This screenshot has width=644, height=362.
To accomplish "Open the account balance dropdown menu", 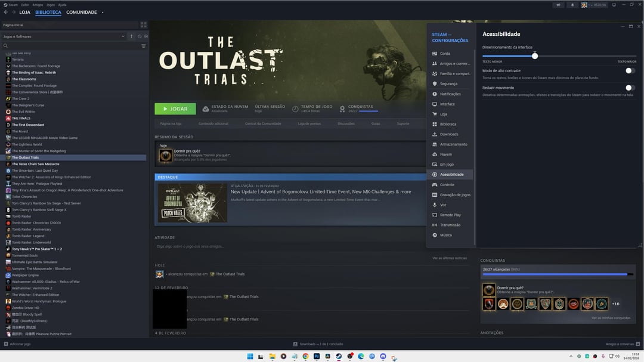I will [598, 5].
